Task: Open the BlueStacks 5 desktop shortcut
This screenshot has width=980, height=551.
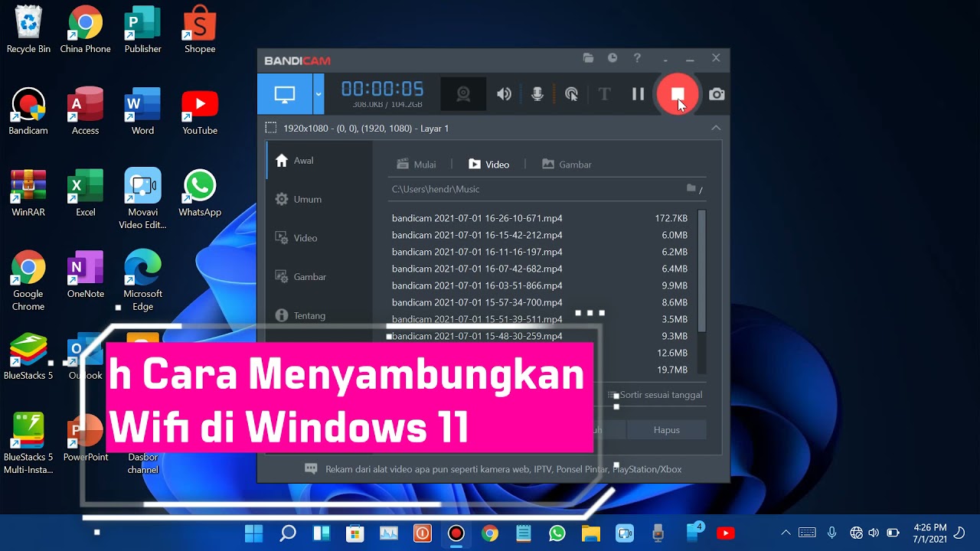Action: [x=28, y=357]
